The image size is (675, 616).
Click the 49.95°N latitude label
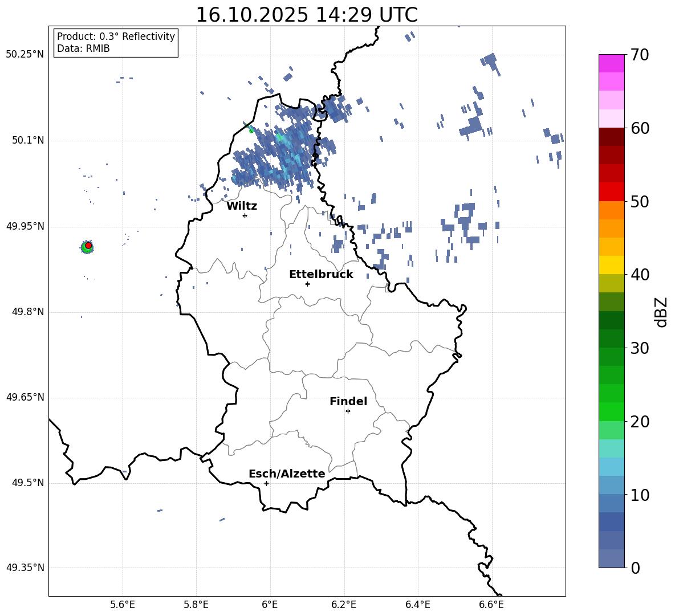click(x=25, y=226)
